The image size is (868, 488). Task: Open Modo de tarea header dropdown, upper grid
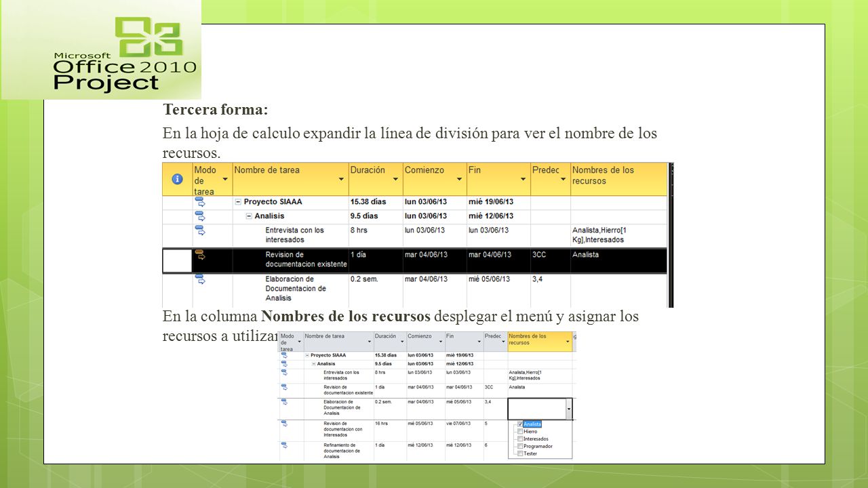point(226,180)
